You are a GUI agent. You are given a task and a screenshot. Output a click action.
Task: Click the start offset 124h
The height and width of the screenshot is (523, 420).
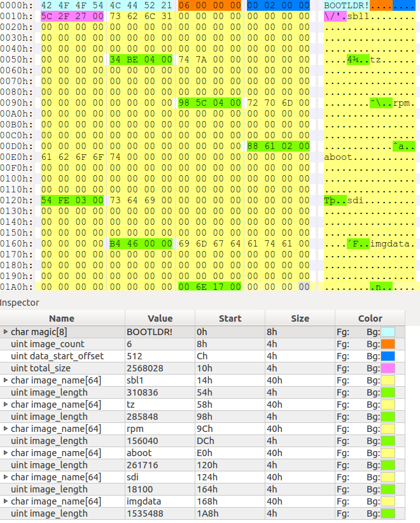tap(207, 477)
